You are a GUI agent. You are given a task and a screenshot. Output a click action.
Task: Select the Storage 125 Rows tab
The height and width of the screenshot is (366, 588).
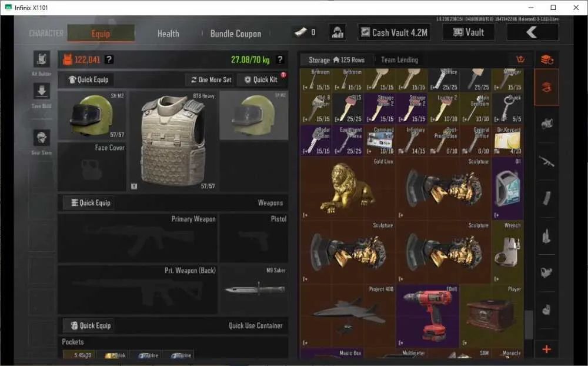336,59
